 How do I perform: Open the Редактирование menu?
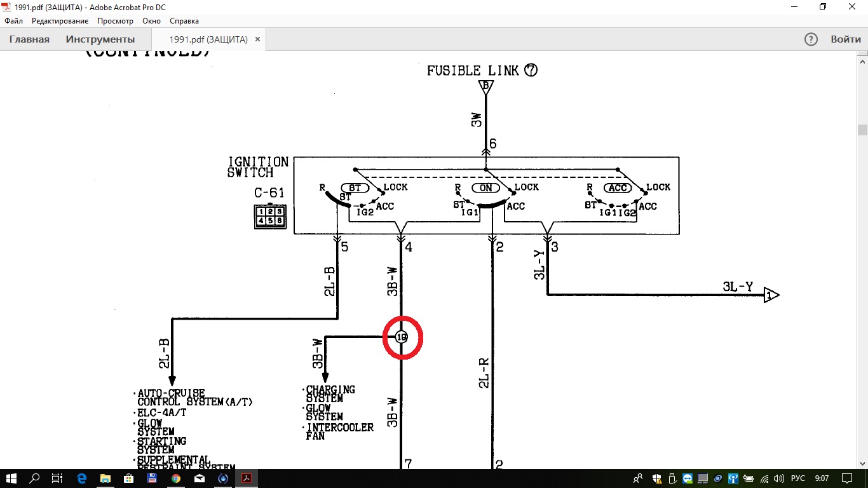click(x=60, y=21)
